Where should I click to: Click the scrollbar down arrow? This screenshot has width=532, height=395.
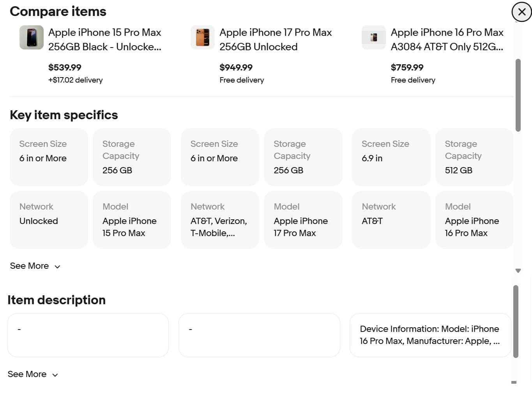[518, 271]
